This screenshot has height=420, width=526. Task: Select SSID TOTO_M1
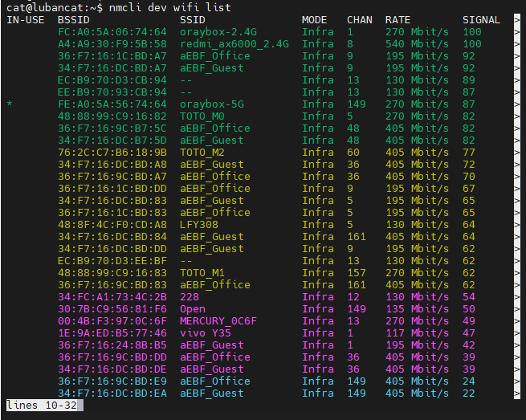click(202, 273)
